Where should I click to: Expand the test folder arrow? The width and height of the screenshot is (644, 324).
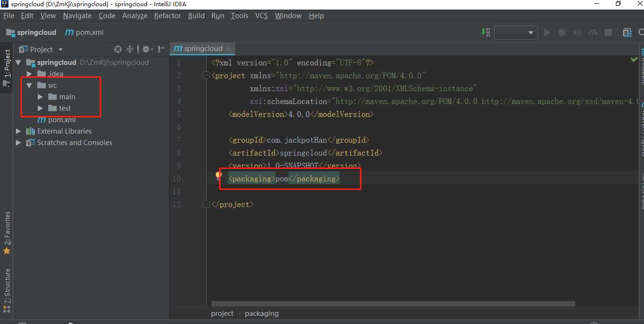point(40,108)
